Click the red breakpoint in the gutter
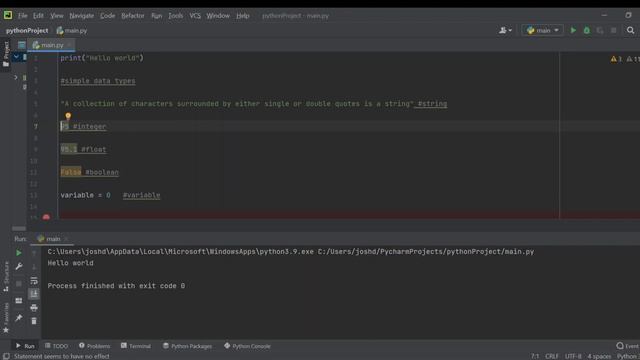Image resolution: width=640 pixels, height=360 pixels. 46,217
